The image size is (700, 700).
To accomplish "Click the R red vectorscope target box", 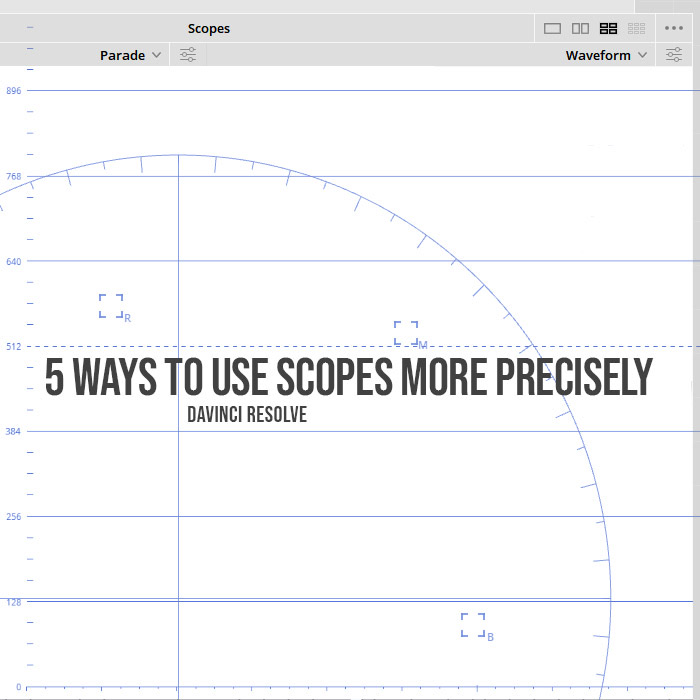I will [x=111, y=306].
